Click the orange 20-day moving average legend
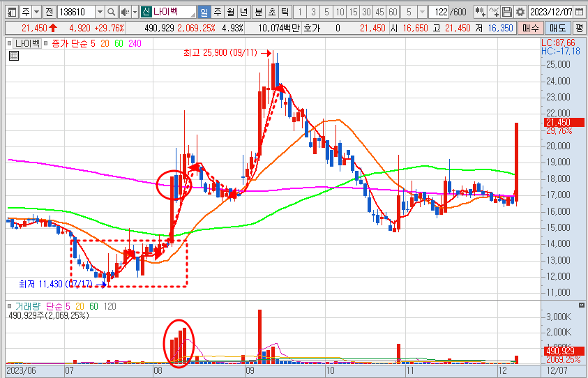 pyautogui.click(x=105, y=43)
